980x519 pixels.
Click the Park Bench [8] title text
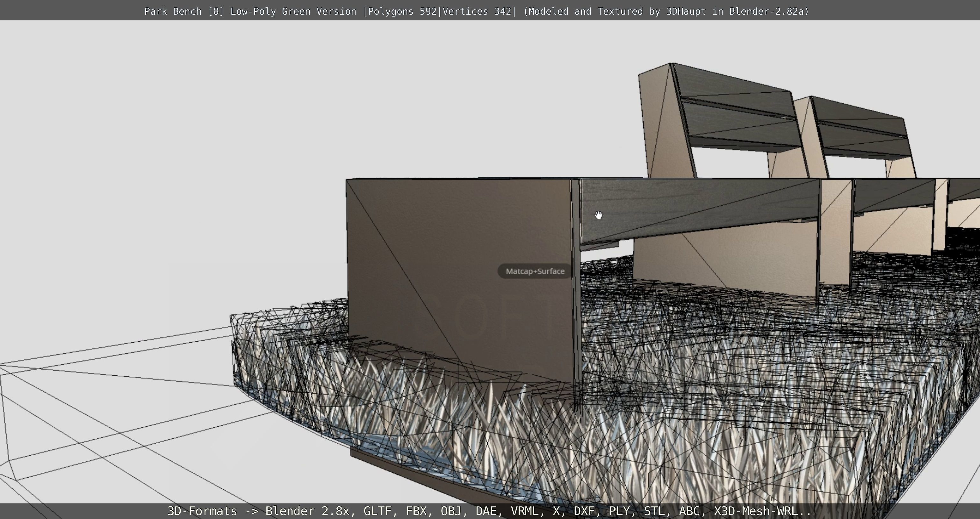(x=184, y=11)
